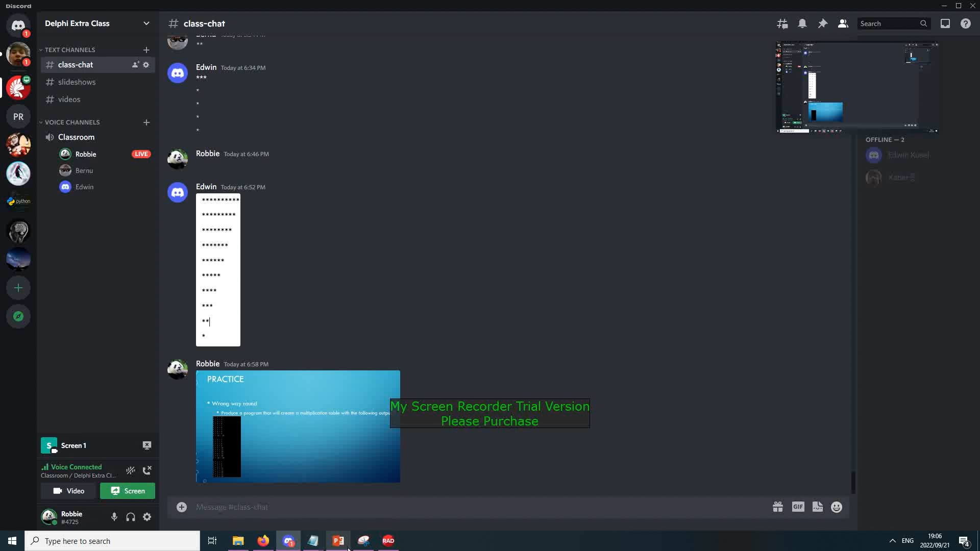
Task: Toggle the member list
Action: 843,23
